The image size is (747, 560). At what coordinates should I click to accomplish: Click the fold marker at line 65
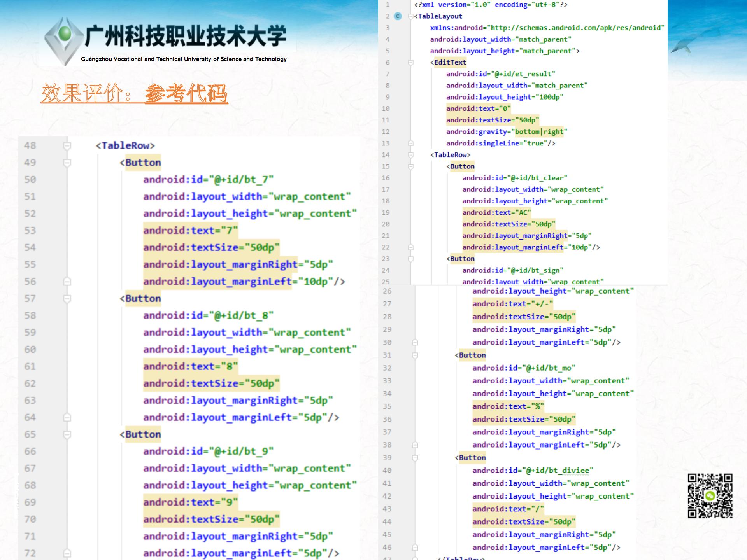click(x=67, y=434)
